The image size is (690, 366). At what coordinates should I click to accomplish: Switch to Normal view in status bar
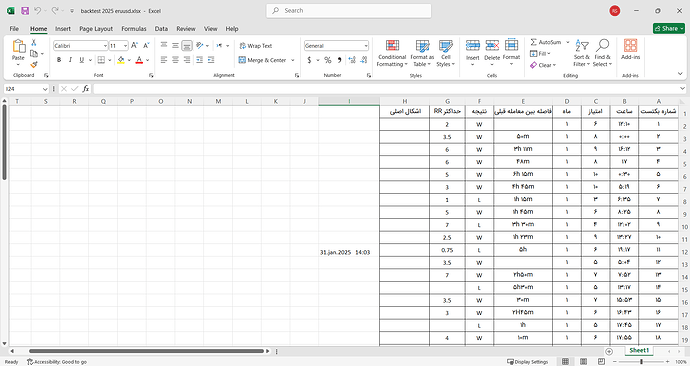pyautogui.click(x=565, y=362)
